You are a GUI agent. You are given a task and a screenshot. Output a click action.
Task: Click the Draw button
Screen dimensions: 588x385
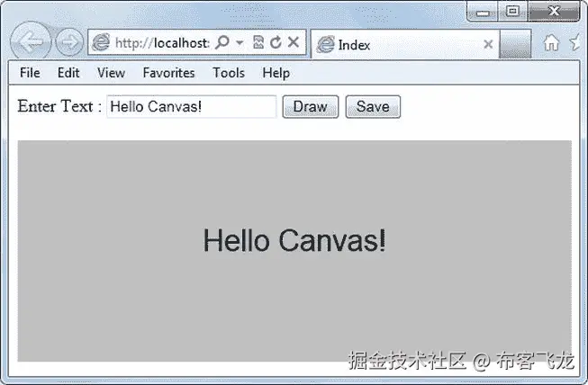tap(311, 107)
